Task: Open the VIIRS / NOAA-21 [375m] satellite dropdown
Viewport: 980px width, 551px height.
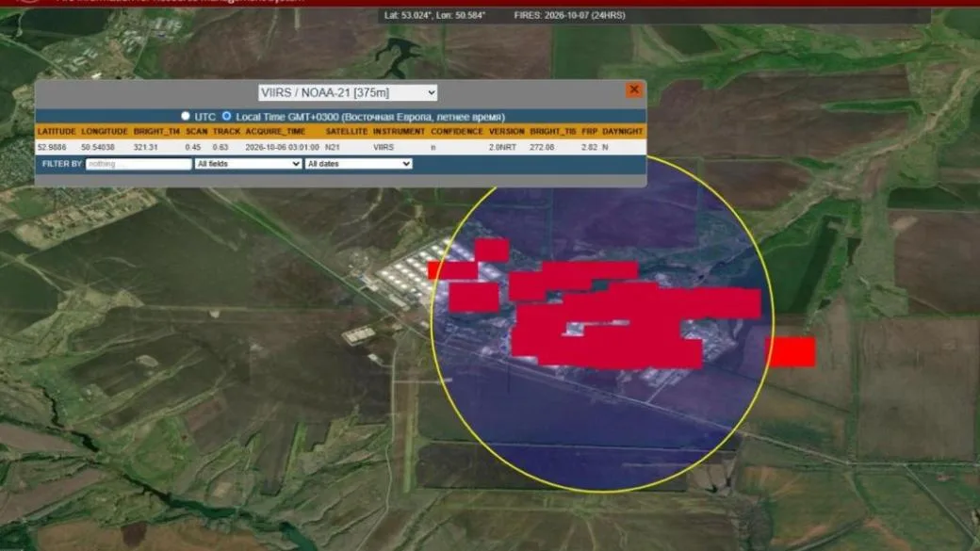Action: pyautogui.click(x=348, y=92)
